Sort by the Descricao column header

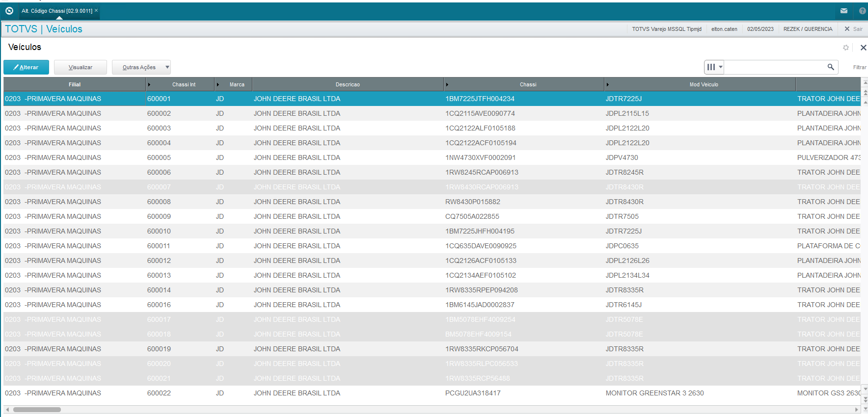[x=348, y=84]
